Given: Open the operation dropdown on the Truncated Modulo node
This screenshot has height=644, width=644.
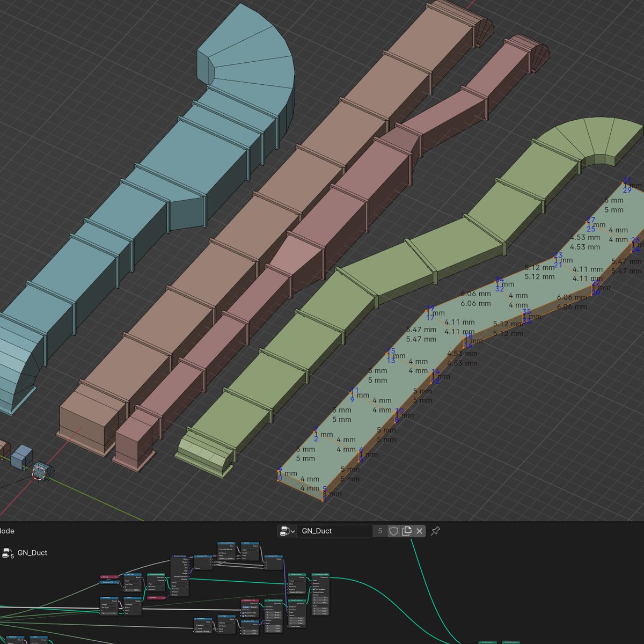Looking at the screenshot, I should point(226,550).
